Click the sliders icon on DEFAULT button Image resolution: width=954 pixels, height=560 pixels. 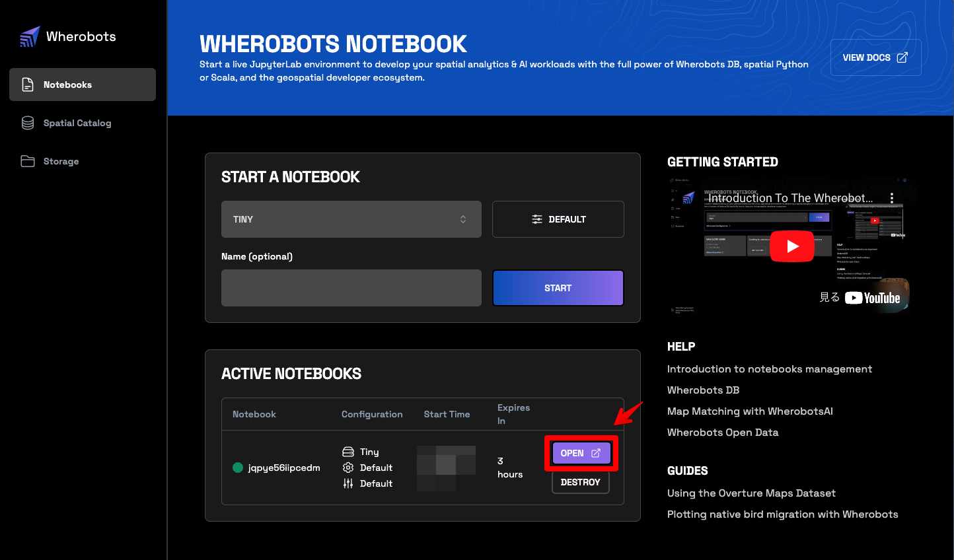click(x=537, y=219)
